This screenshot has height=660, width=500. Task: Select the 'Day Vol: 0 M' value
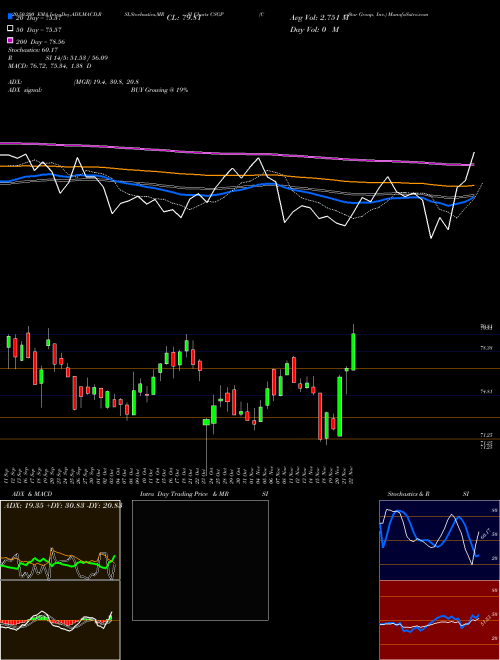point(314,29)
